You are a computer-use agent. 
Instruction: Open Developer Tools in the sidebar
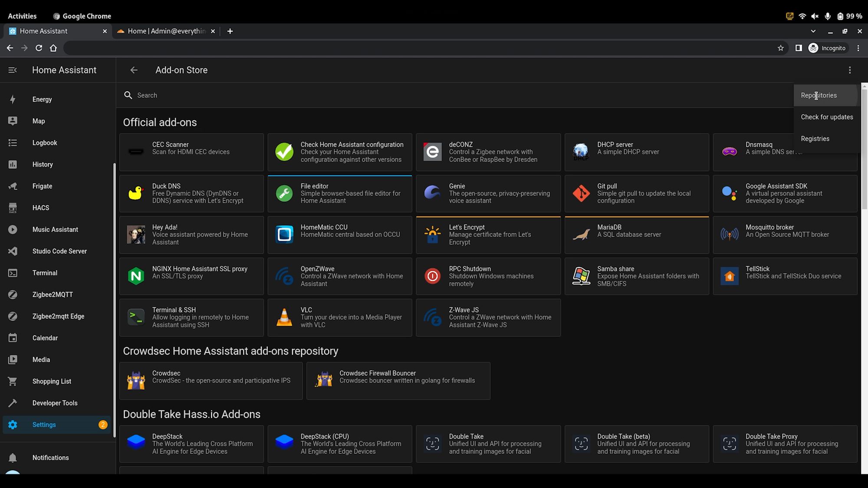tap(56, 403)
